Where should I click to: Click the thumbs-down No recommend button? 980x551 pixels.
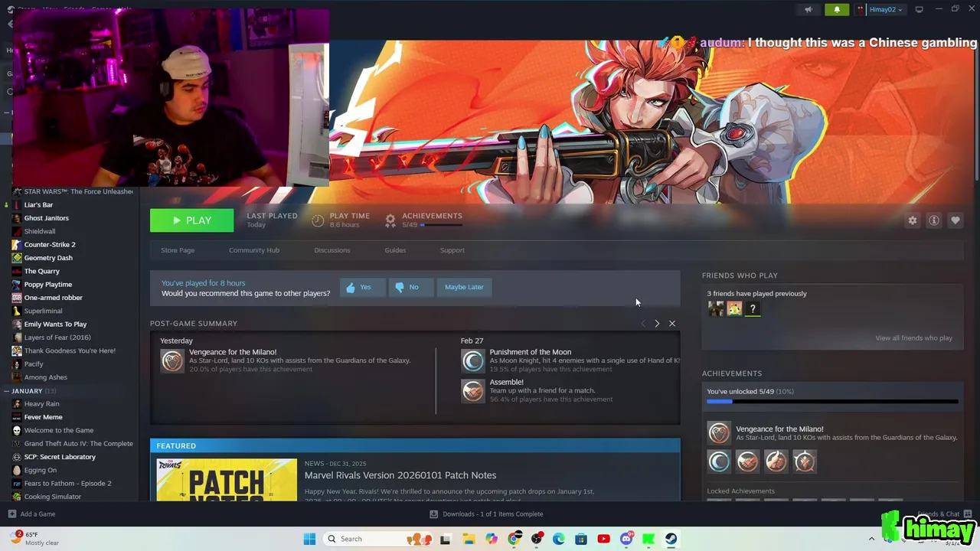tap(411, 287)
